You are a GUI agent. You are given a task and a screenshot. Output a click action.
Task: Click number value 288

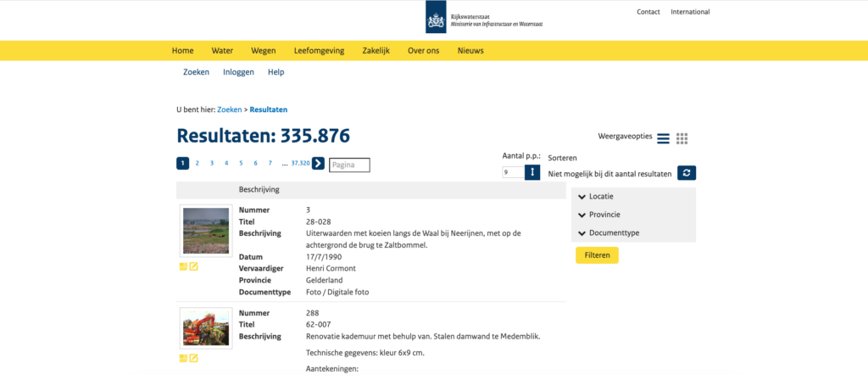(x=312, y=313)
